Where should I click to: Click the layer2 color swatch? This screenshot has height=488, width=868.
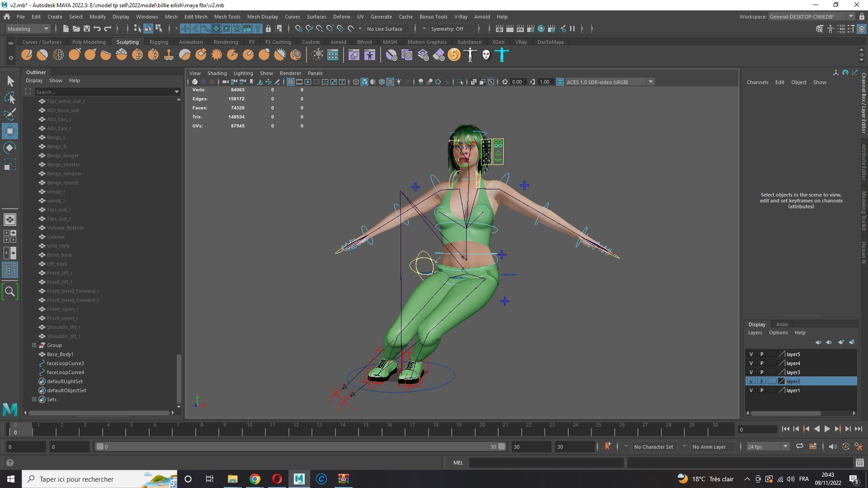781,381
